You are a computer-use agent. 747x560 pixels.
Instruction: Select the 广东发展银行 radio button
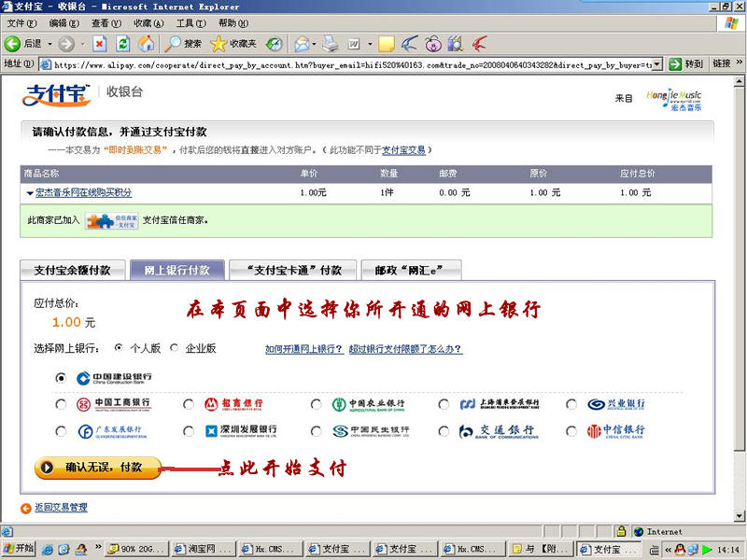tap(61, 431)
